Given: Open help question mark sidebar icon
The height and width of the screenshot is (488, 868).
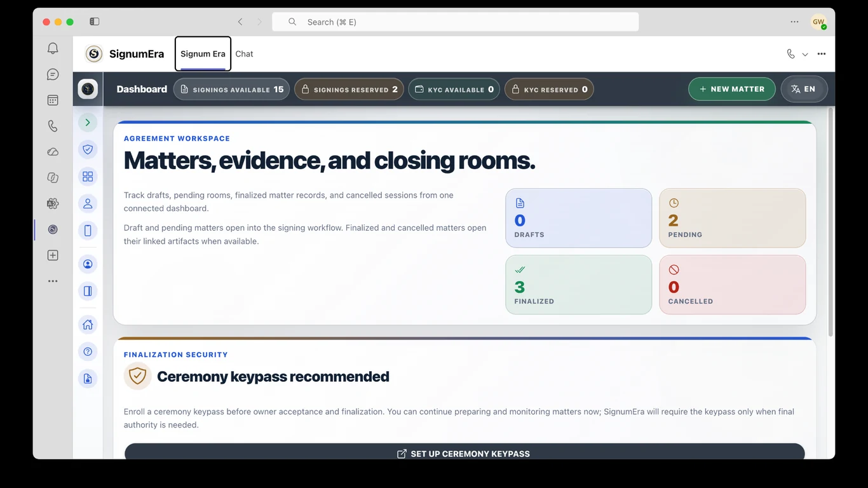Looking at the screenshot, I should [x=88, y=351].
